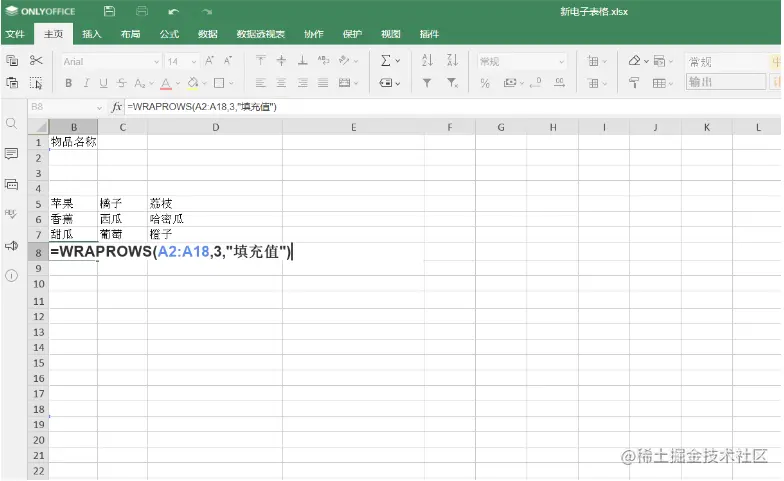Switch to the 数据透视表 tab
Screen dimensions: 784x481
point(260,34)
